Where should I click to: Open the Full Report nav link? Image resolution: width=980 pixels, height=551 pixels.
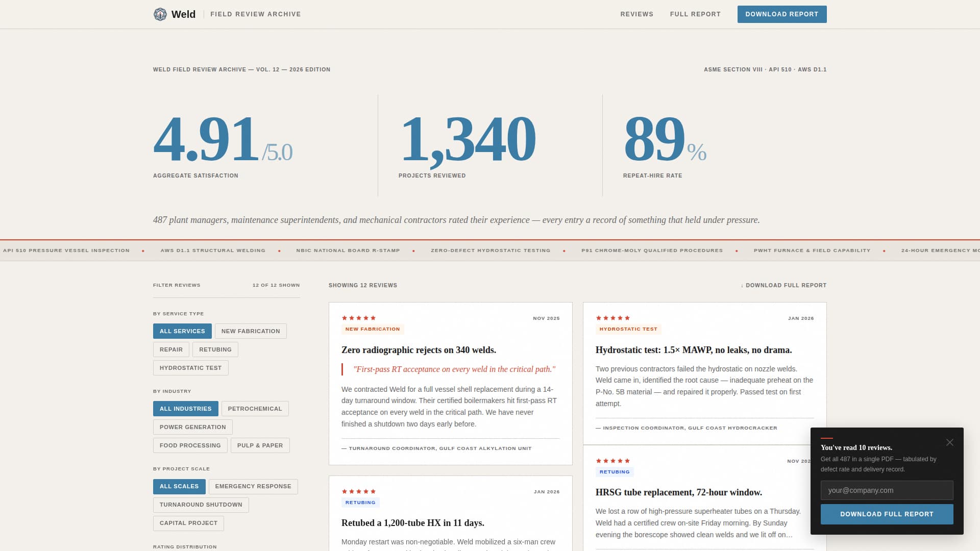pos(695,14)
